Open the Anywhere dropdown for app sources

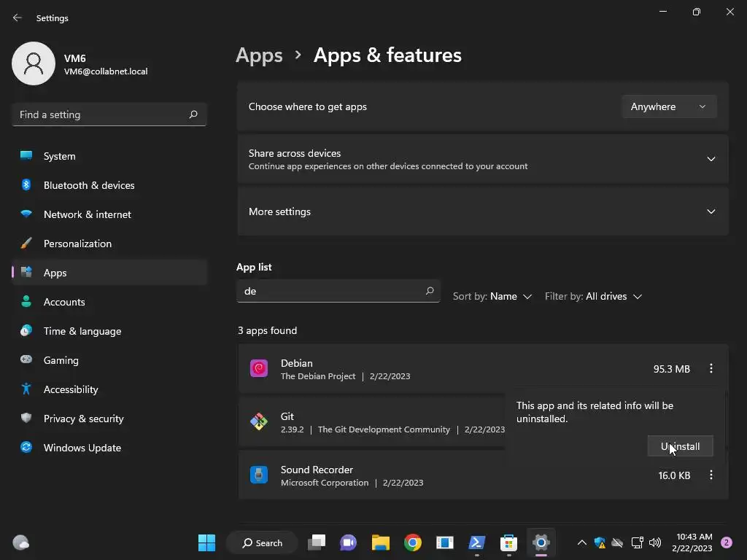(x=669, y=106)
